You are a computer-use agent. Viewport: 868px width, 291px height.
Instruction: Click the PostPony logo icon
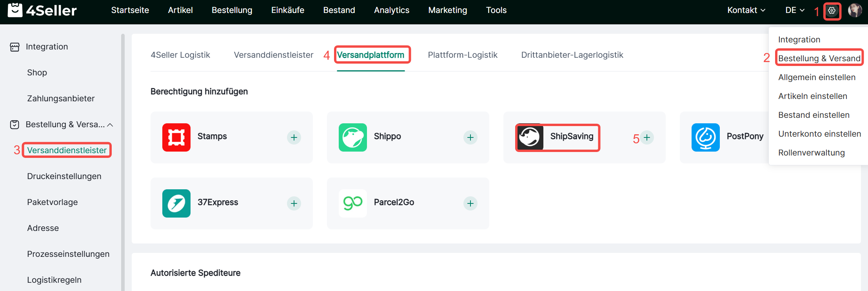click(705, 137)
